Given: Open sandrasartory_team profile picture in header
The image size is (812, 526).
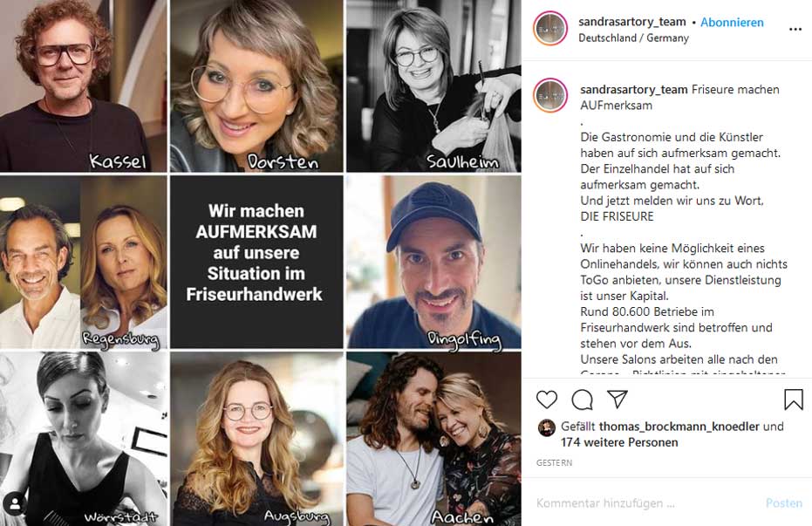Looking at the screenshot, I should [550, 29].
